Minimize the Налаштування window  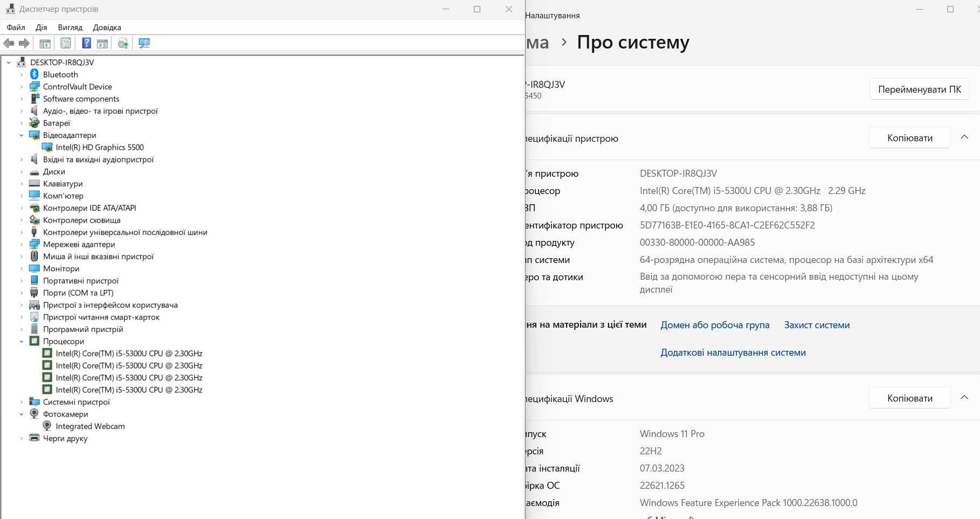tap(920, 9)
